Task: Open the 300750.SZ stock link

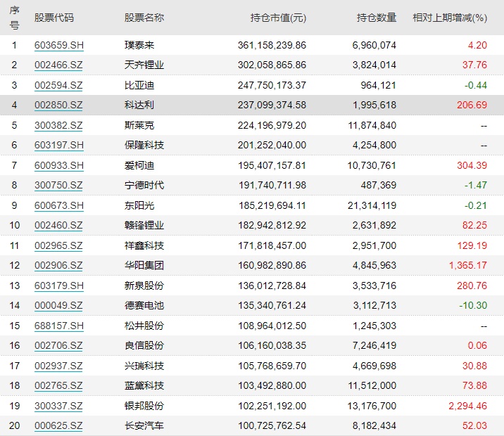Action: point(58,185)
